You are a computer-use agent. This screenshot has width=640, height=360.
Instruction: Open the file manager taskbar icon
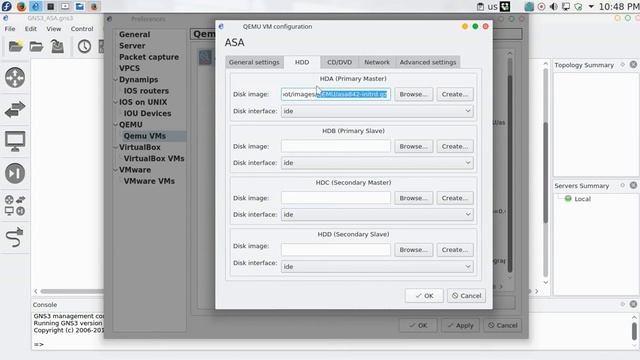click(80, 6)
